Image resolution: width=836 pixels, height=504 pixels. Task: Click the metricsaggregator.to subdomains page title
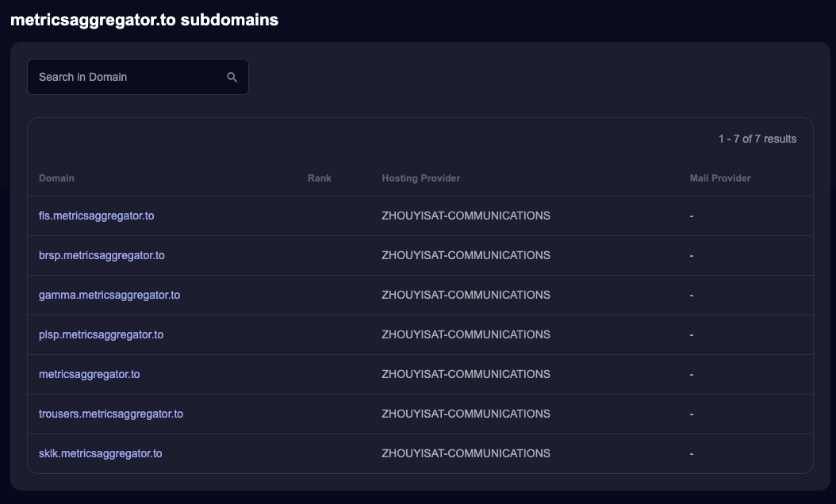[x=144, y=20]
